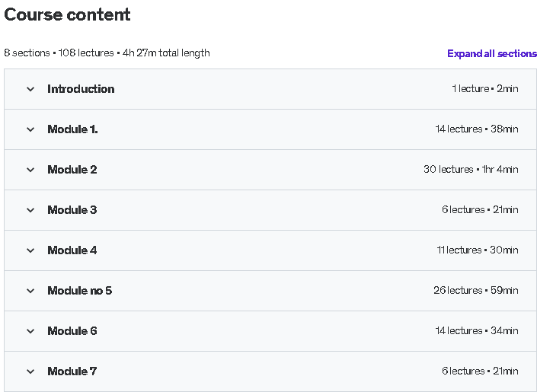Click '6 lectures • 21min' in Module 7 row
The image size is (537, 392).
[480, 371]
